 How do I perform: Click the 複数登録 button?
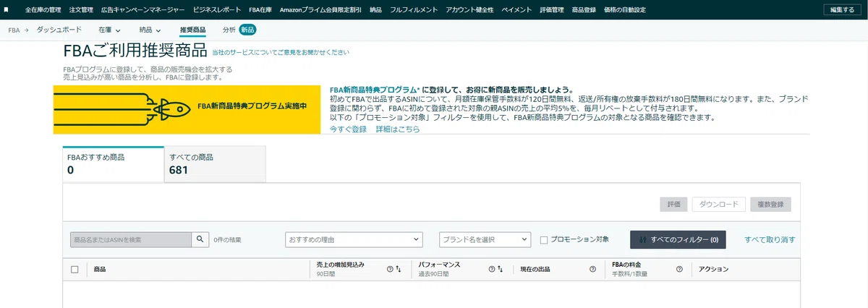click(x=770, y=205)
